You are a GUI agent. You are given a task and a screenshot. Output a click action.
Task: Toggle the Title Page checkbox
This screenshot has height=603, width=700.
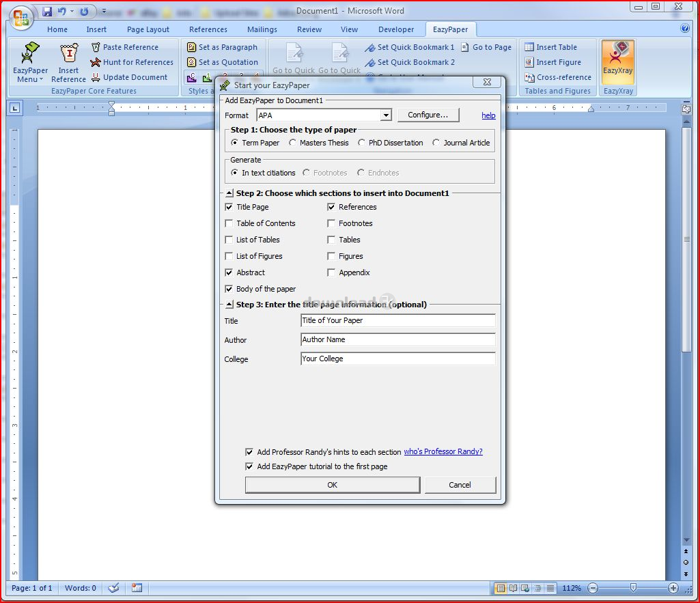tap(229, 207)
